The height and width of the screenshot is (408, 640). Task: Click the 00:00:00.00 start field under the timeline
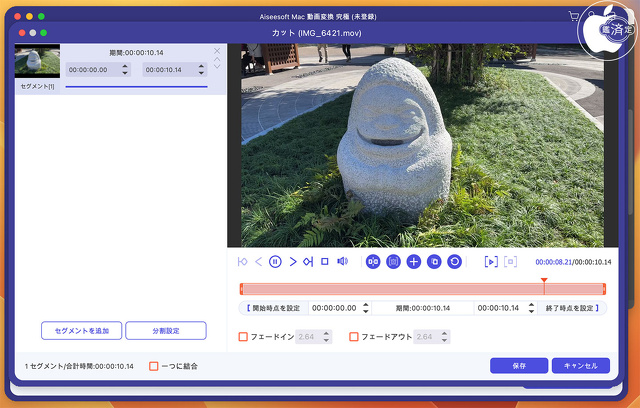click(334, 308)
